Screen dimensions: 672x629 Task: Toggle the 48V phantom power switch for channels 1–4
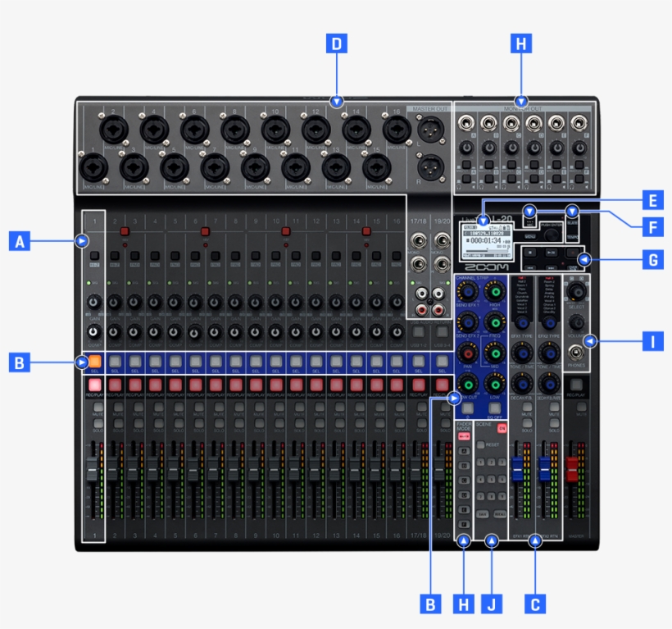125,231
